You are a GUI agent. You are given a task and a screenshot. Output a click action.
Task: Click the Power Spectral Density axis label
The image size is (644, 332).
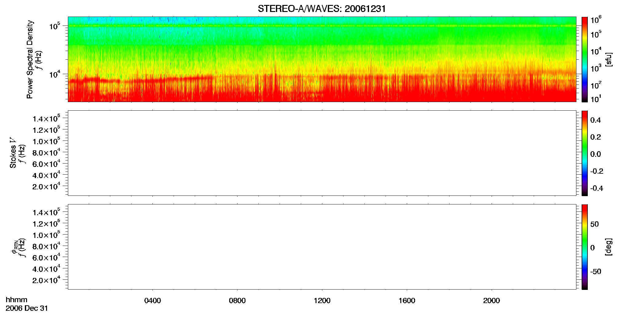pos(30,59)
